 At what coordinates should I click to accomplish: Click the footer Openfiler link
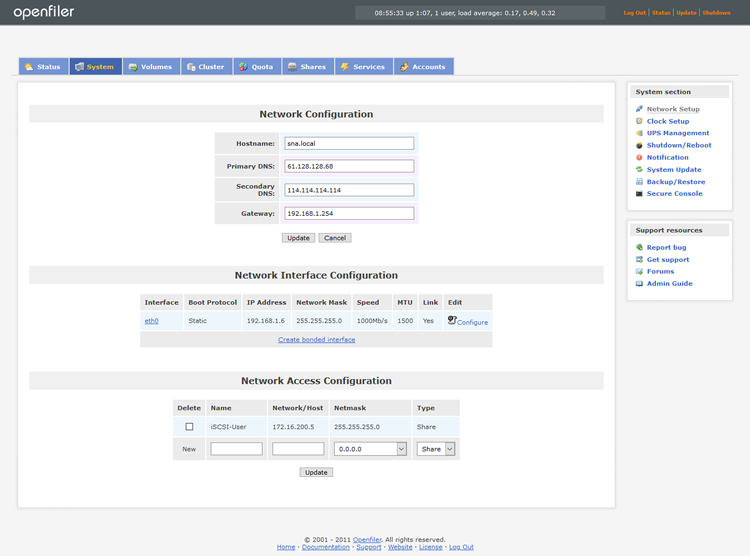[x=367, y=540]
